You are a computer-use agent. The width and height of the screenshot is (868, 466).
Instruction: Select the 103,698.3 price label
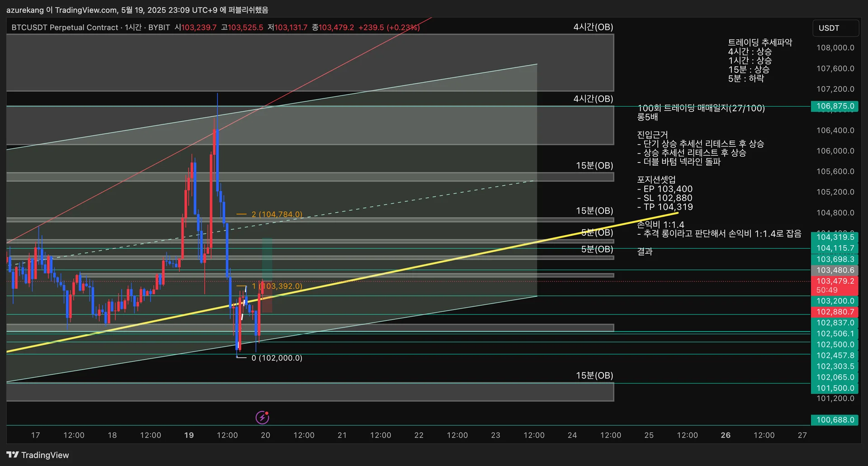[835, 259]
